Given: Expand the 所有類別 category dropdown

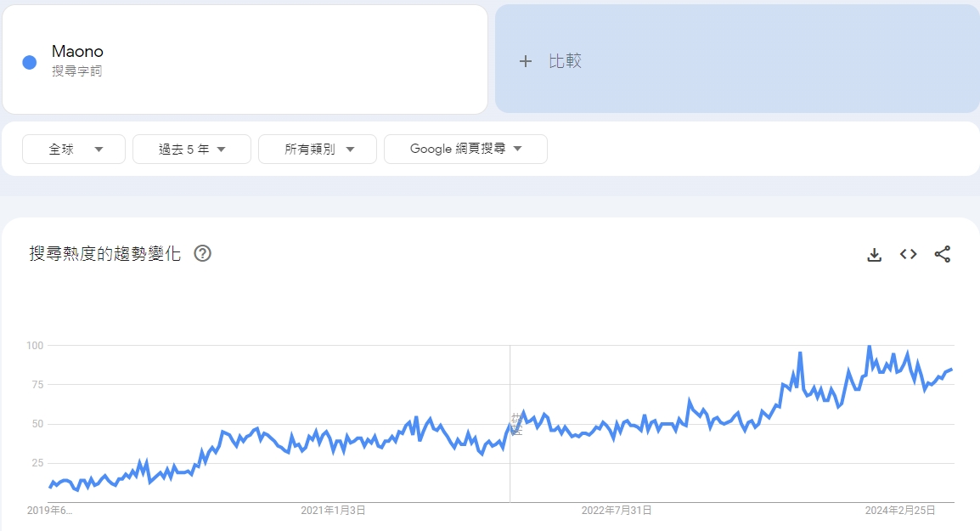Looking at the screenshot, I should point(318,149).
